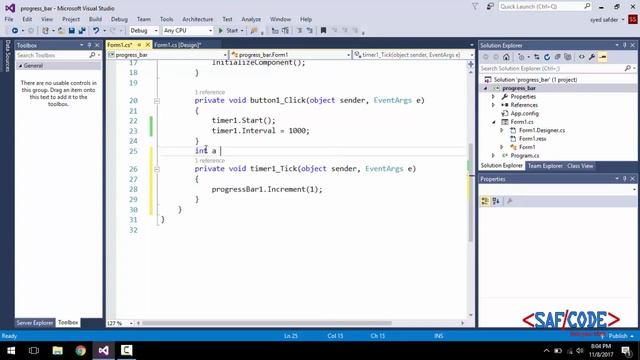Click the Quick Launch search box
640x360 pixels.
coord(545,7)
